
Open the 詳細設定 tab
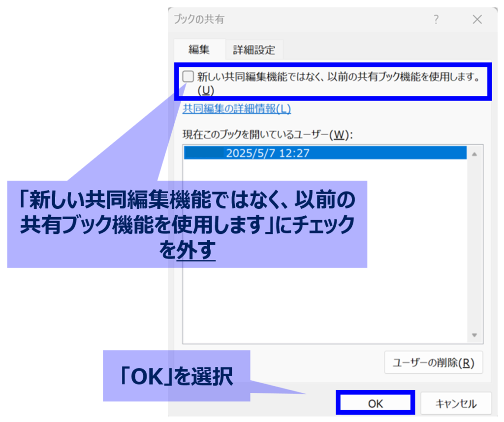click(x=254, y=50)
